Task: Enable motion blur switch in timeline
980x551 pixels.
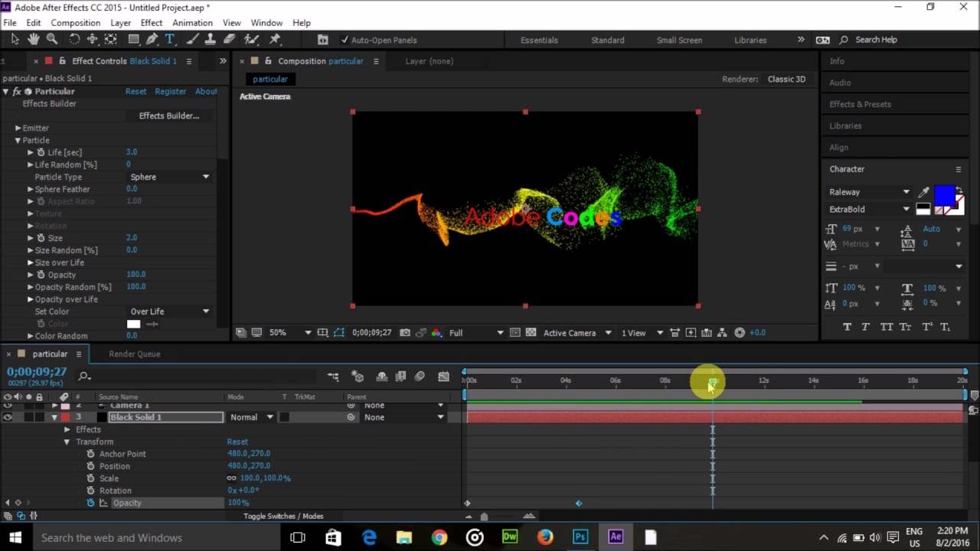Action: click(x=420, y=377)
